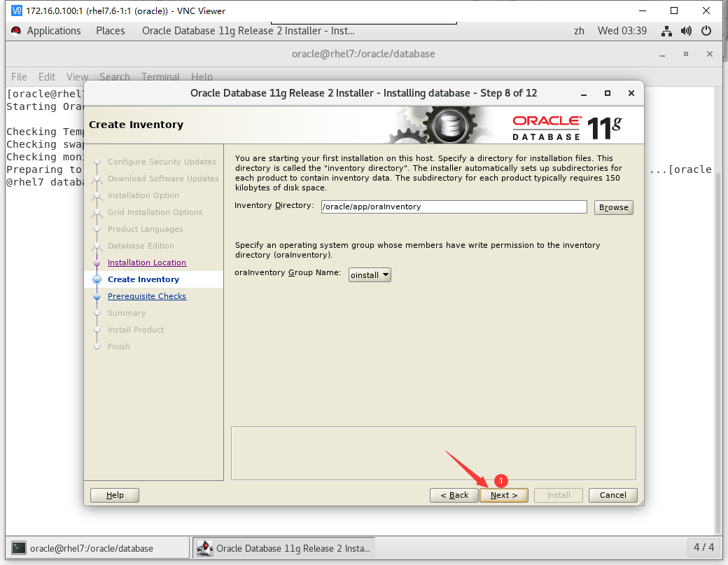This screenshot has height=565, width=728.
Task: Go back with the Back button
Action: click(x=454, y=496)
